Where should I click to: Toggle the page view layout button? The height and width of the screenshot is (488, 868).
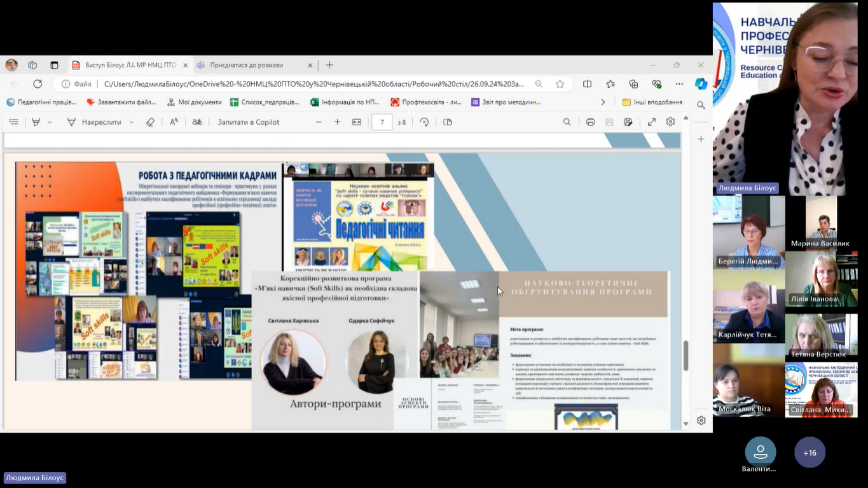click(448, 122)
